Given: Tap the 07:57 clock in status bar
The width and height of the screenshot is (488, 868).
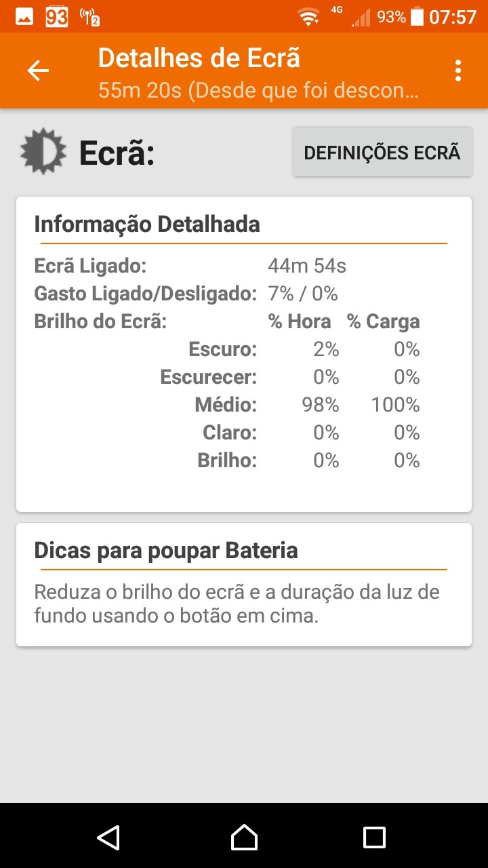Looking at the screenshot, I should 453,17.
